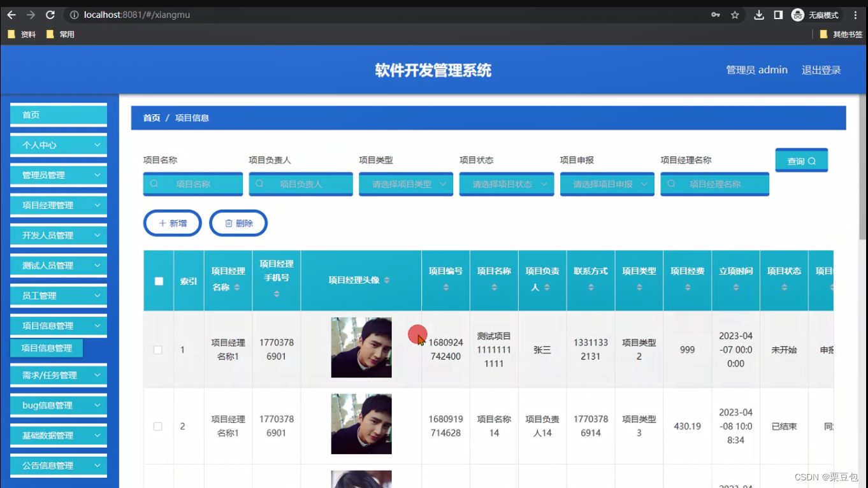Click 首页 in breadcrumb

[152, 118]
